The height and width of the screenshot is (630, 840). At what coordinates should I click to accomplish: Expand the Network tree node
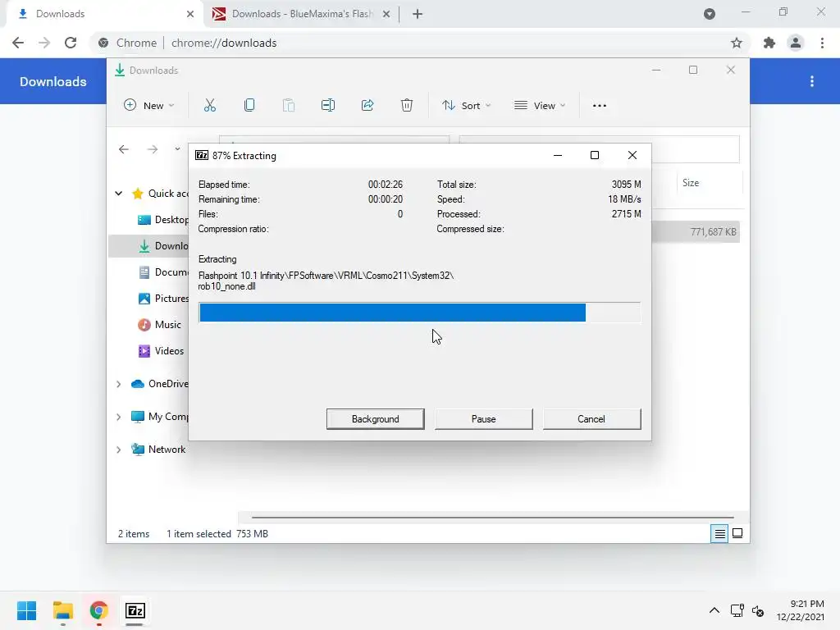point(119,450)
